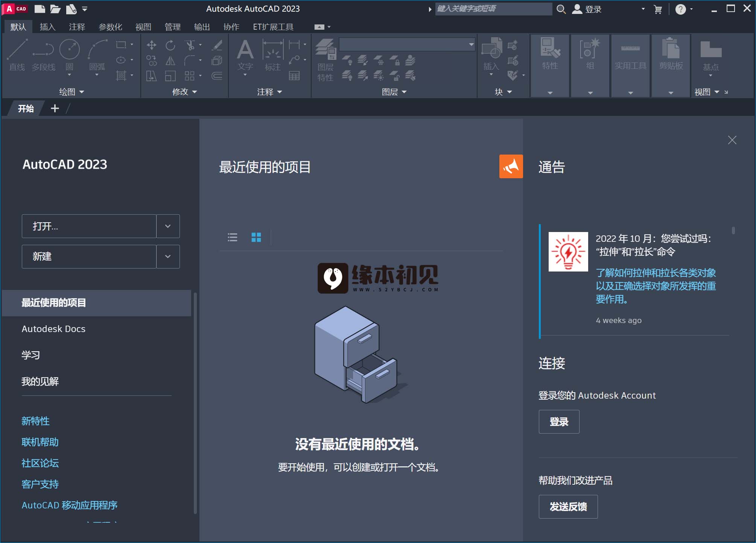Click the Help question mark icon
Image resolution: width=756 pixels, height=543 pixels.
coord(680,9)
